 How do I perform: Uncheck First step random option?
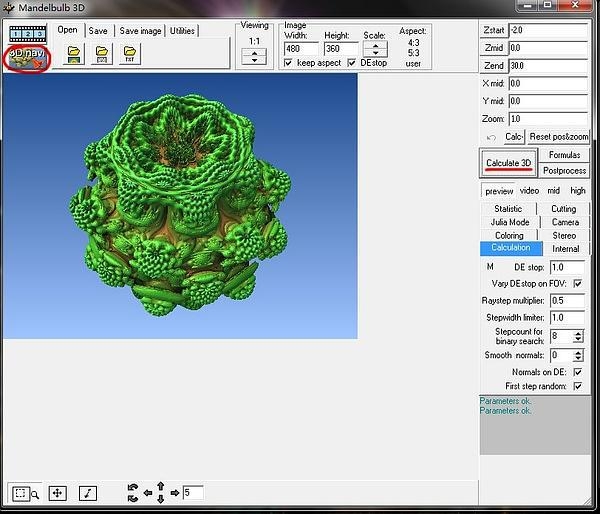tap(577, 387)
